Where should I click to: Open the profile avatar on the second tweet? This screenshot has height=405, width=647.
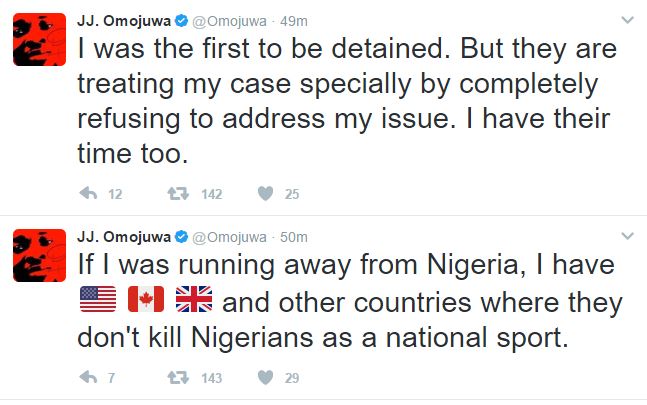(39, 257)
